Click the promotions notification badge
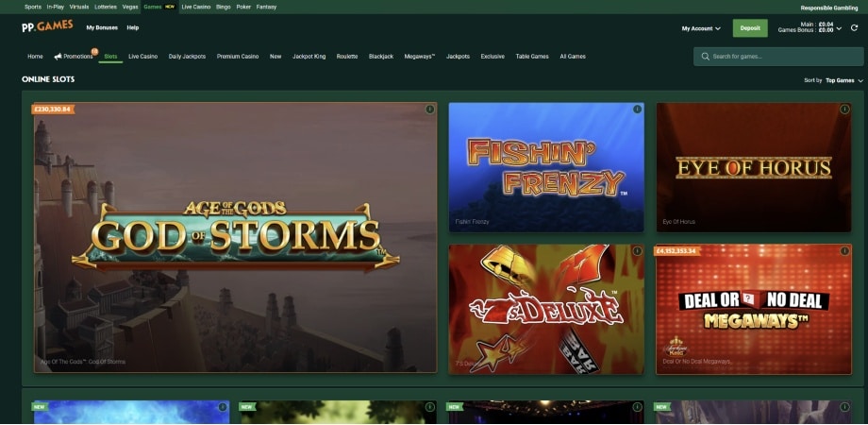The image size is (868, 425). pos(94,52)
